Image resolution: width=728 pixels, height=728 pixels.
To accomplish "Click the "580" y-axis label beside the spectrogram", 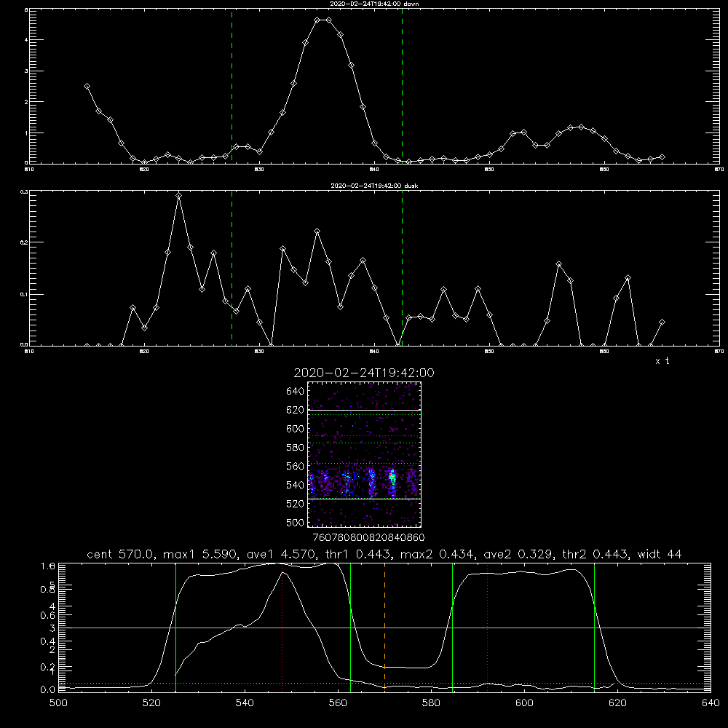I will click(295, 448).
